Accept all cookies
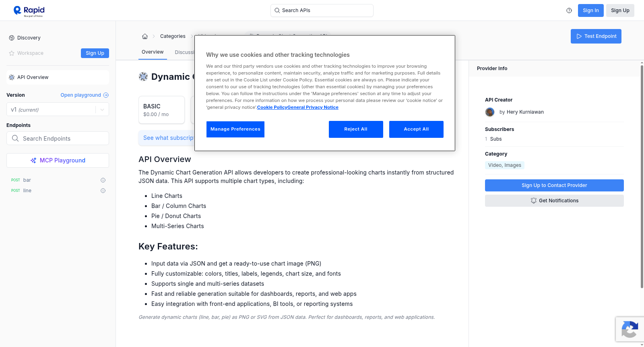The width and height of the screenshot is (644, 347). click(x=416, y=129)
